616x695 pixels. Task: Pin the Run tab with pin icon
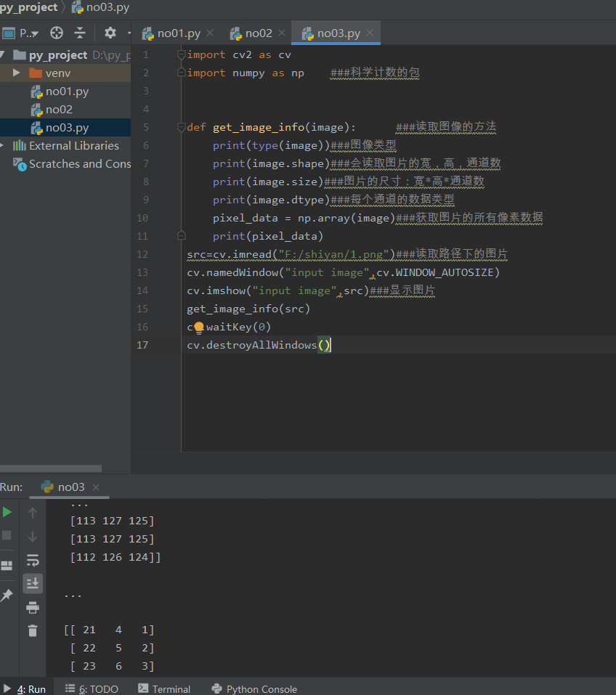pyautogui.click(x=7, y=595)
